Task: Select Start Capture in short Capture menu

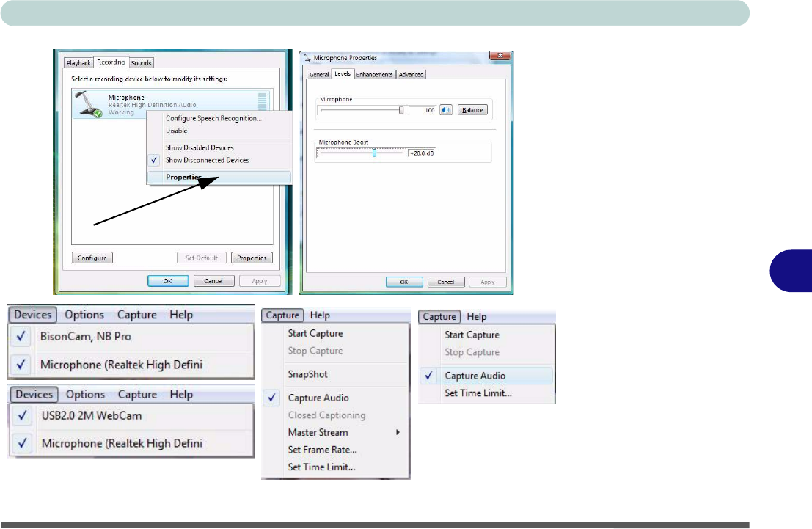Action: (x=487, y=335)
